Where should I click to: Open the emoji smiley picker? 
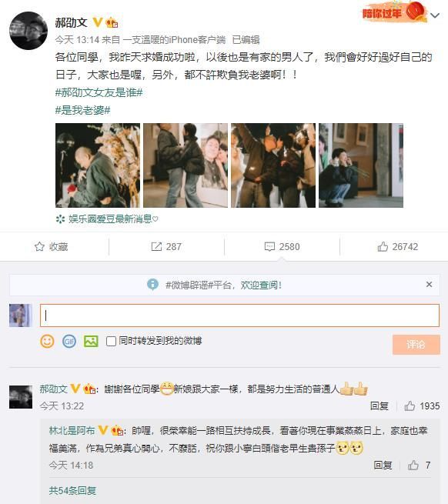[47, 341]
